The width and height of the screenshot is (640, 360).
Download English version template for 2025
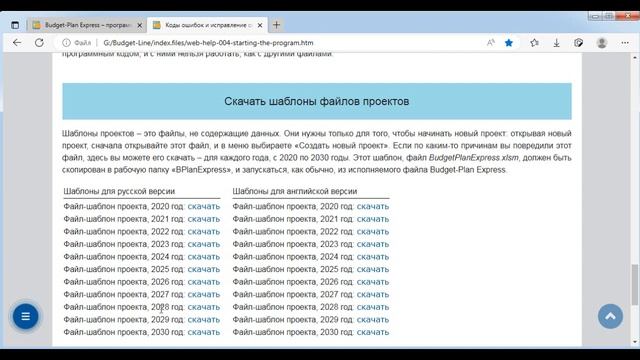tap(373, 269)
